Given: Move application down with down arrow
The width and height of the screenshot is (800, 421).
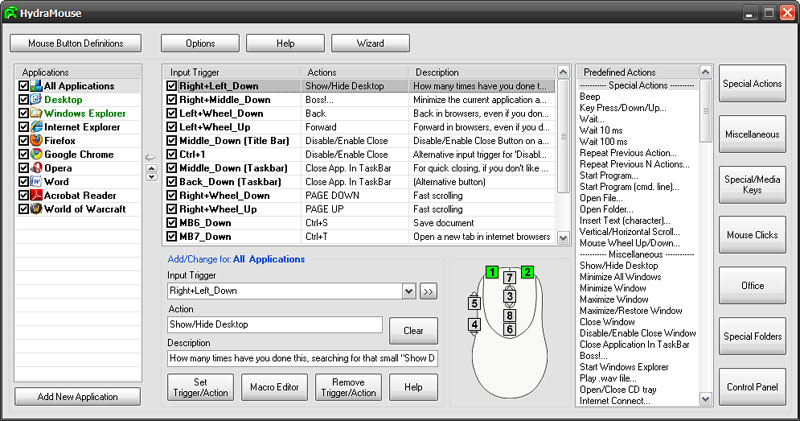Looking at the screenshot, I should click(x=152, y=177).
